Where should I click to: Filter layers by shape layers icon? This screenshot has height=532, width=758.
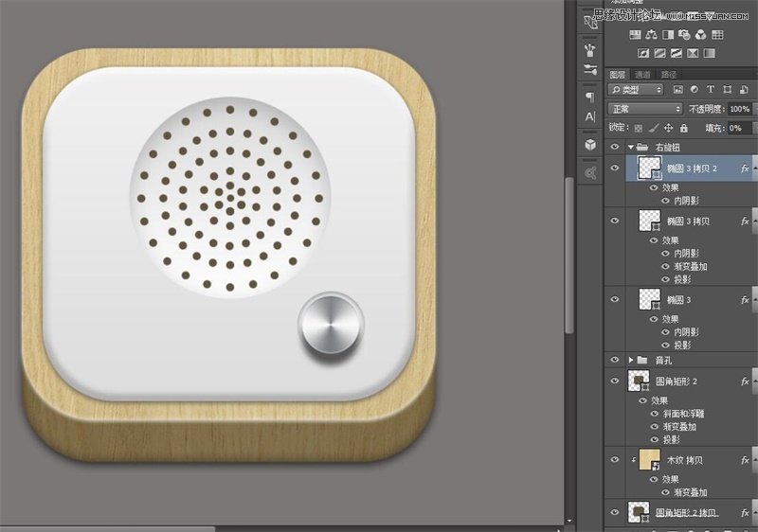coord(727,89)
